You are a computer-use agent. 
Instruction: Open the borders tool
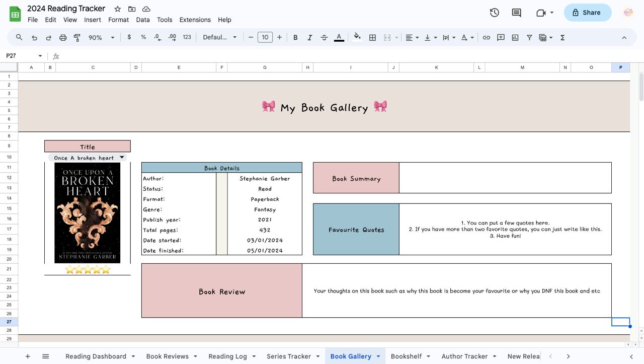[x=372, y=37]
